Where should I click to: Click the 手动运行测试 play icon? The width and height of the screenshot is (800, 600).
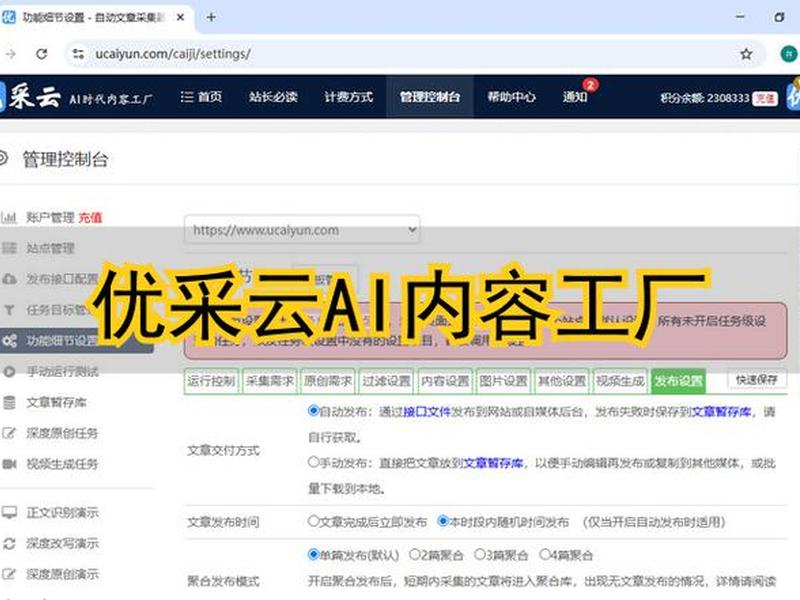click(x=9, y=371)
